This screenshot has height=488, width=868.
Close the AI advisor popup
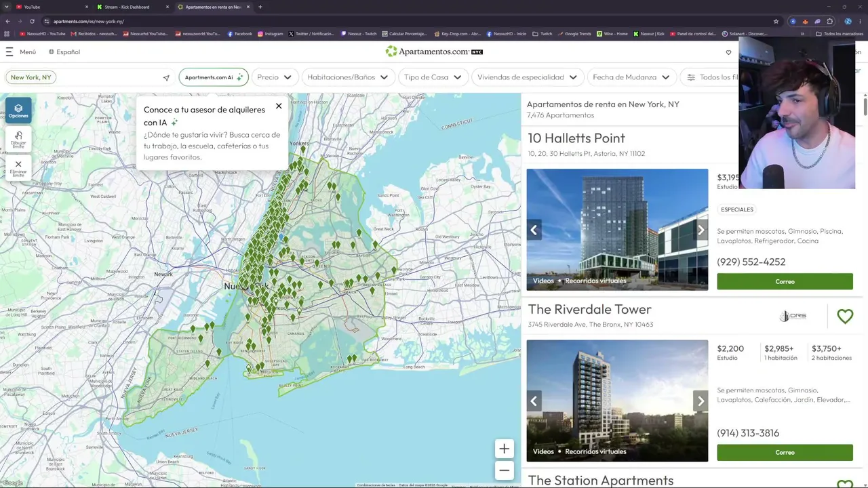click(279, 106)
